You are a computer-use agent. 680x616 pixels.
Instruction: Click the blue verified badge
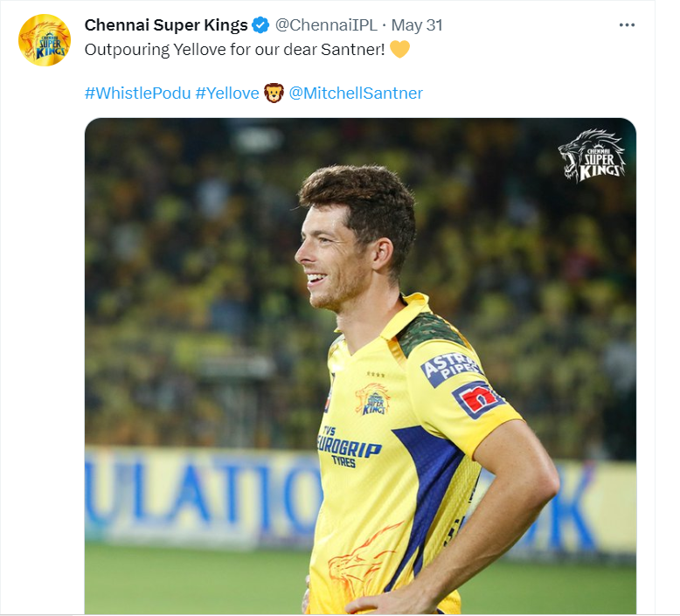260,25
